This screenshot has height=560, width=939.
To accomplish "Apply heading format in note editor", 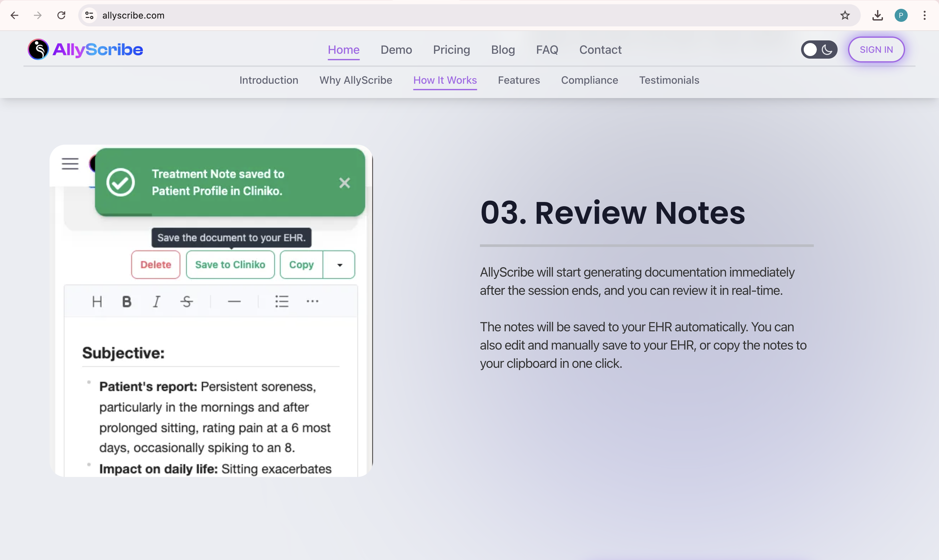I will tap(97, 302).
